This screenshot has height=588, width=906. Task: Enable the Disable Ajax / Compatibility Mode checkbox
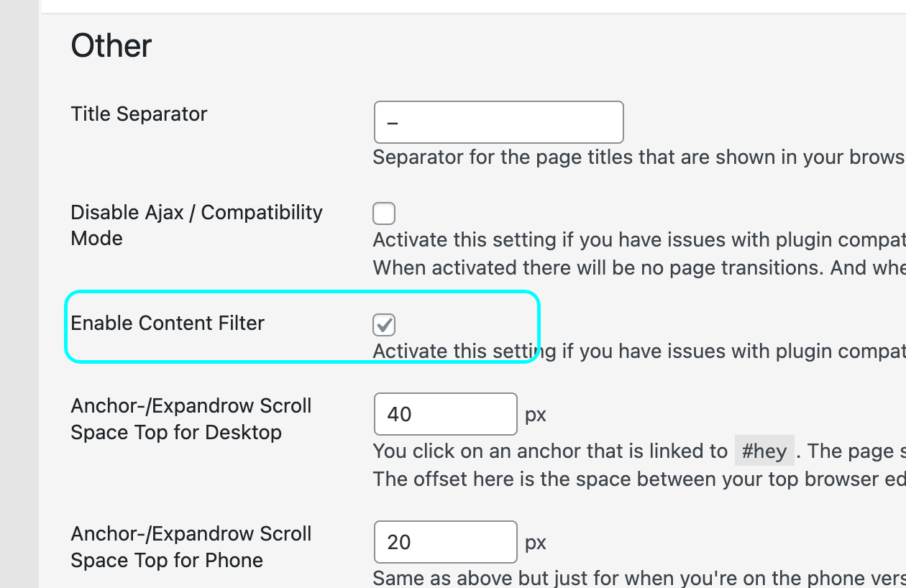[384, 213]
